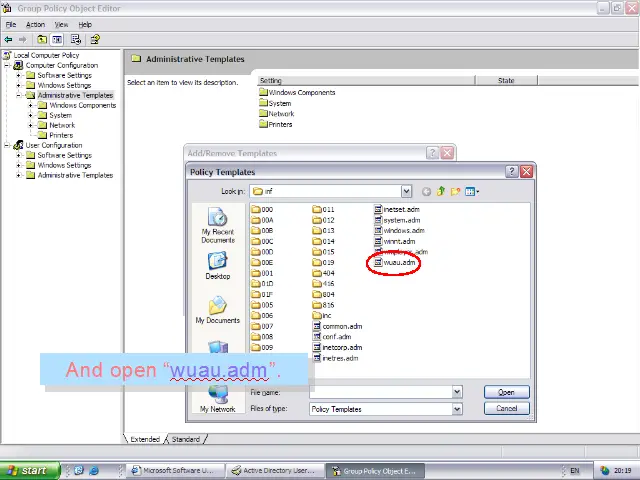Select the folder named 011
The height and width of the screenshot is (480, 640).
[x=323, y=209]
